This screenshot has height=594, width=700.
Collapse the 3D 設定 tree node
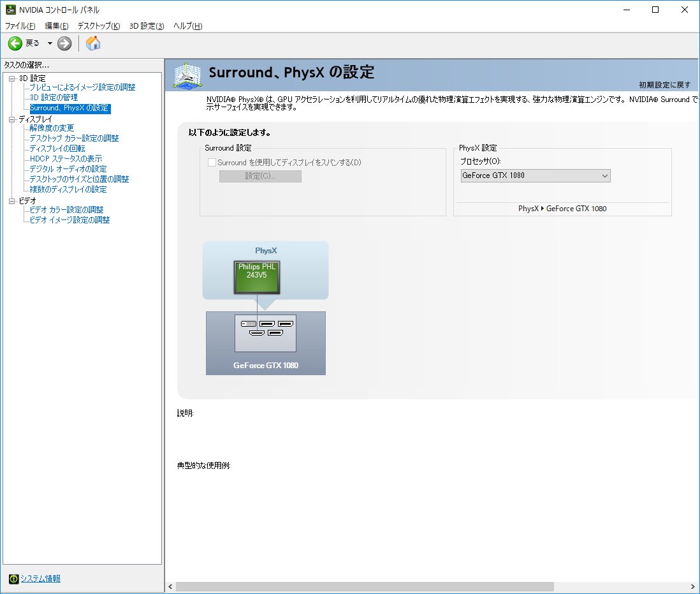click(x=11, y=78)
